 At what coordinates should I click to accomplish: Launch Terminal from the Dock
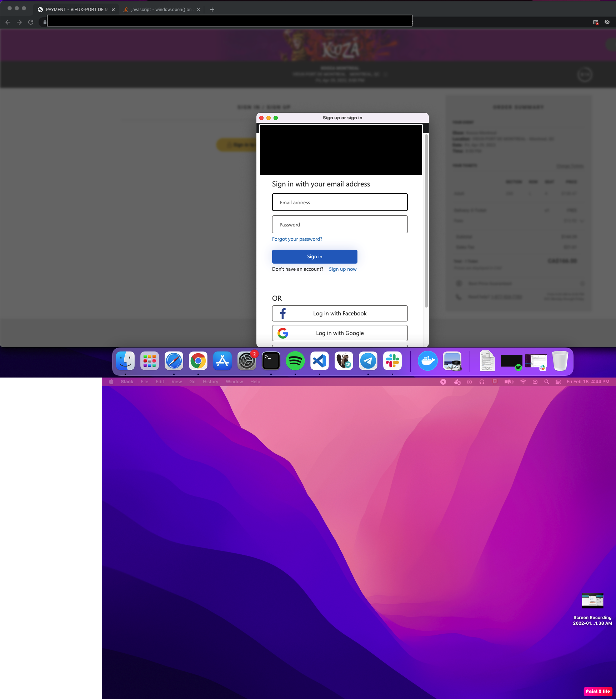pos(271,361)
